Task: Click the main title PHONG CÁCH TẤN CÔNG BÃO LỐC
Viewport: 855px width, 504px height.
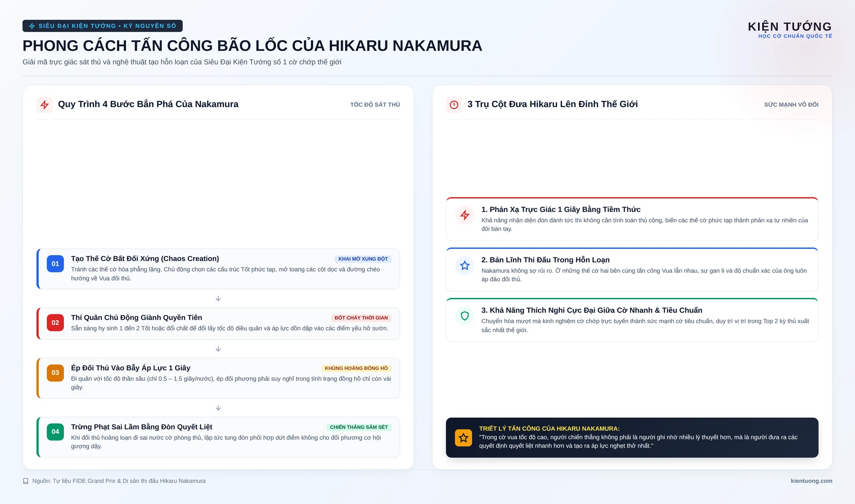Action: [x=252, y=46]
